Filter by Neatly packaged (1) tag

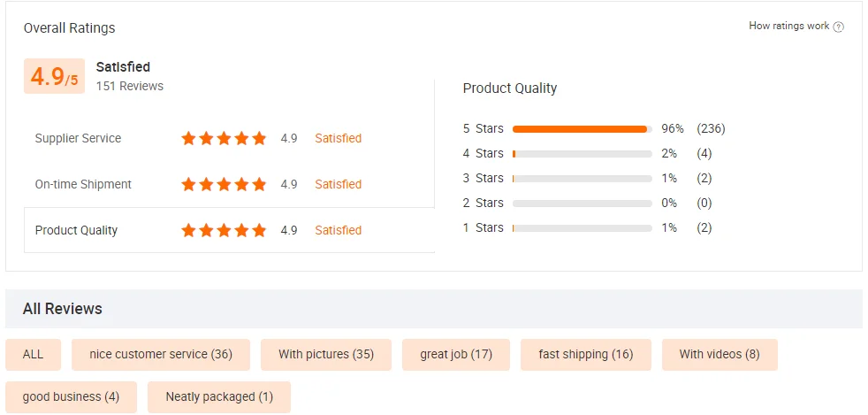pos(219,397)
